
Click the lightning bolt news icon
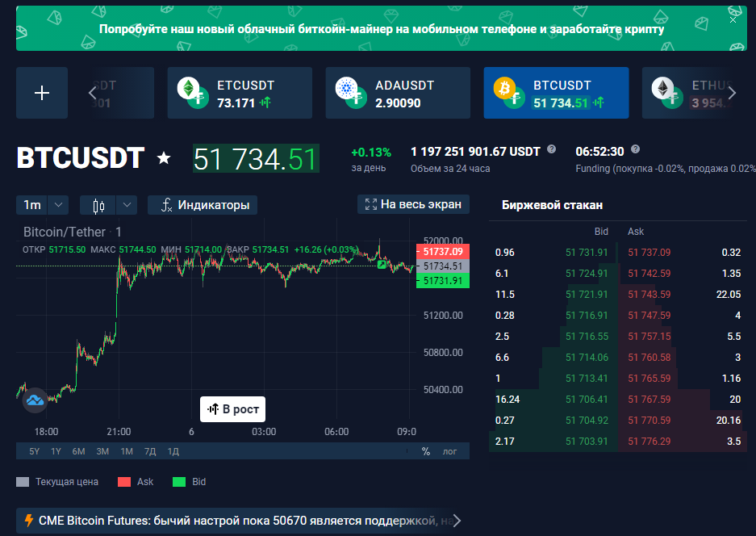pyautogui.click(x=29, y=520)
